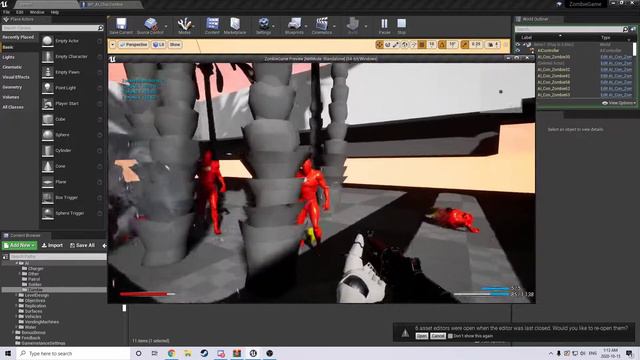Open the Add New dropdown in Content Browser
Screen dimensions: 640x360
19,245
